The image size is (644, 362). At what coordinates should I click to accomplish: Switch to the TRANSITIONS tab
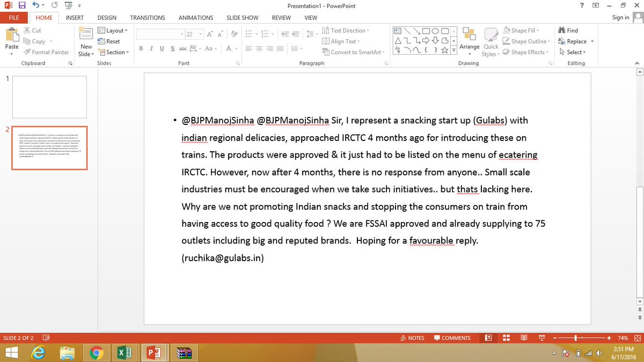click(x=148, y=18)
